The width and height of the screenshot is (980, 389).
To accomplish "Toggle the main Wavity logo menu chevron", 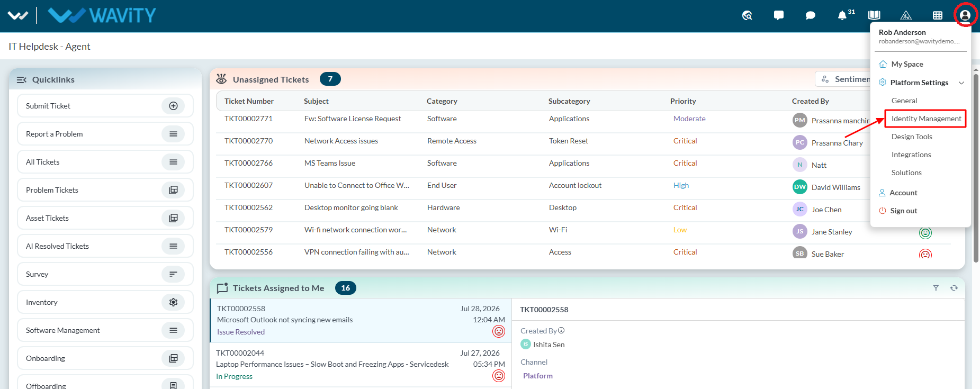I will [18, 15].
